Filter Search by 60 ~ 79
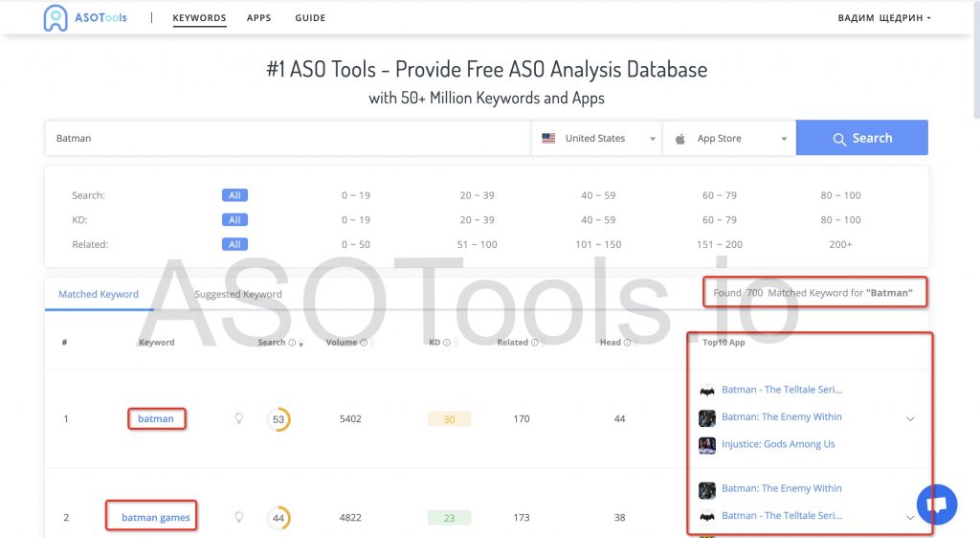The image size is (980, 538). [720, 195]
